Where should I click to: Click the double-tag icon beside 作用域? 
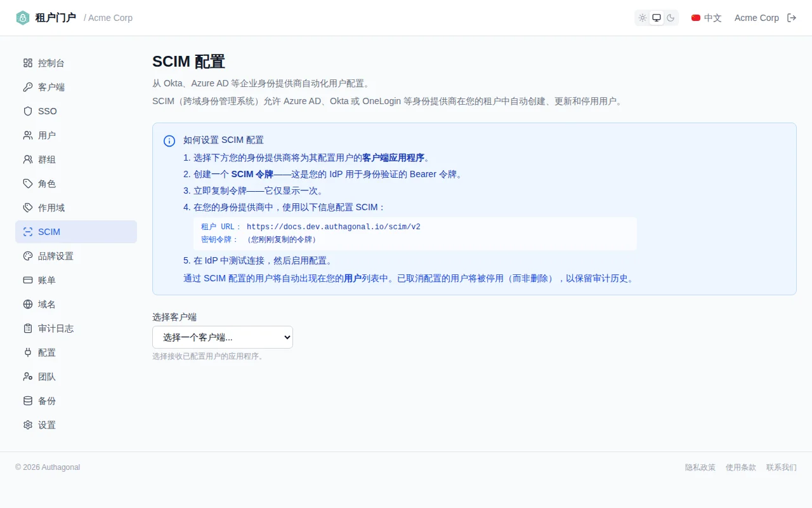(x=28, y=208)
